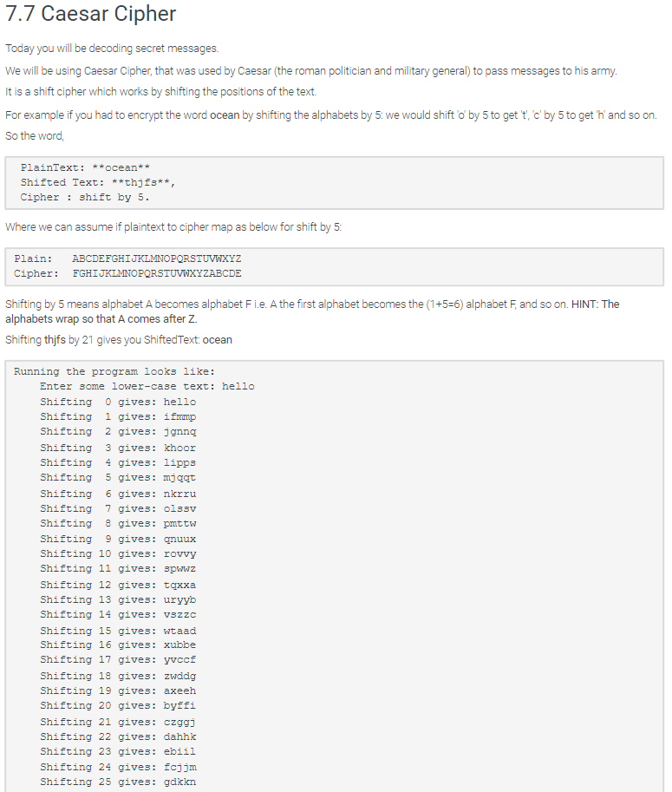Click the "Shifted Text: **thjfs**" line
Viewport: 672px width, 792px height.
pyautogui.click(x=98, y=182)
